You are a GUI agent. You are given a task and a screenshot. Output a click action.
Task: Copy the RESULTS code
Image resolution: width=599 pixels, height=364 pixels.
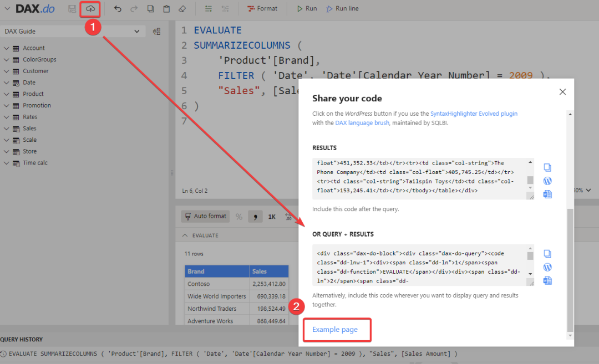[547, 167]
